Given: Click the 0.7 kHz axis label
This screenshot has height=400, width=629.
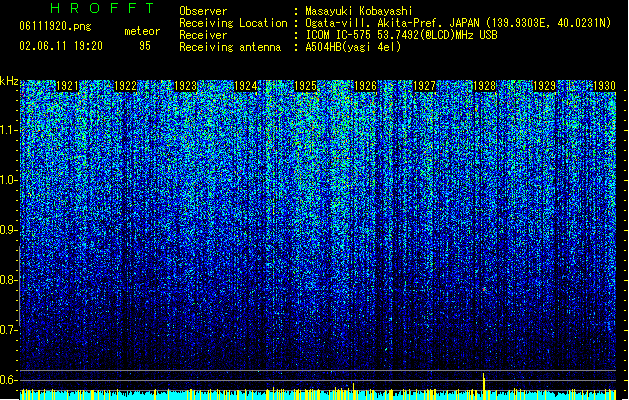Looking at the screenshot, I should 8,330.
